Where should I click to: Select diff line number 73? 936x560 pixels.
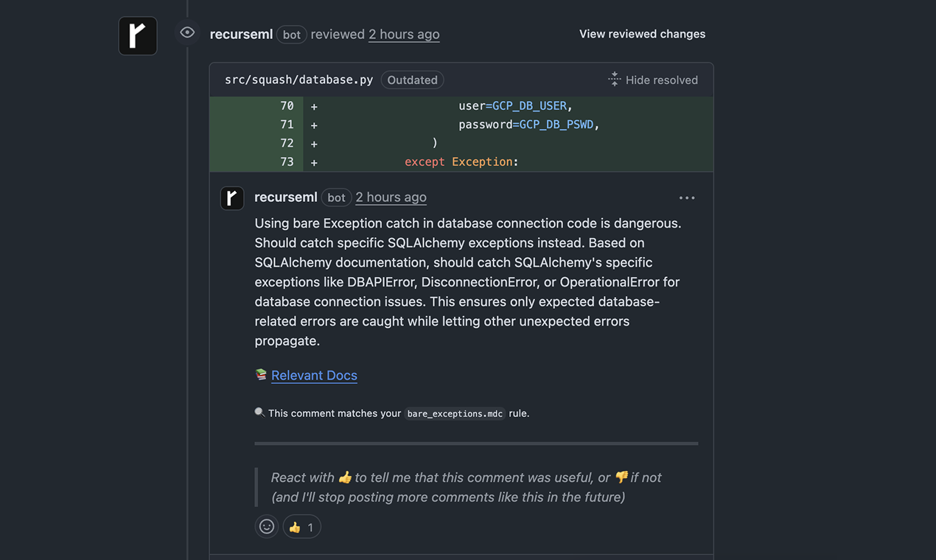tap(287, 161)
